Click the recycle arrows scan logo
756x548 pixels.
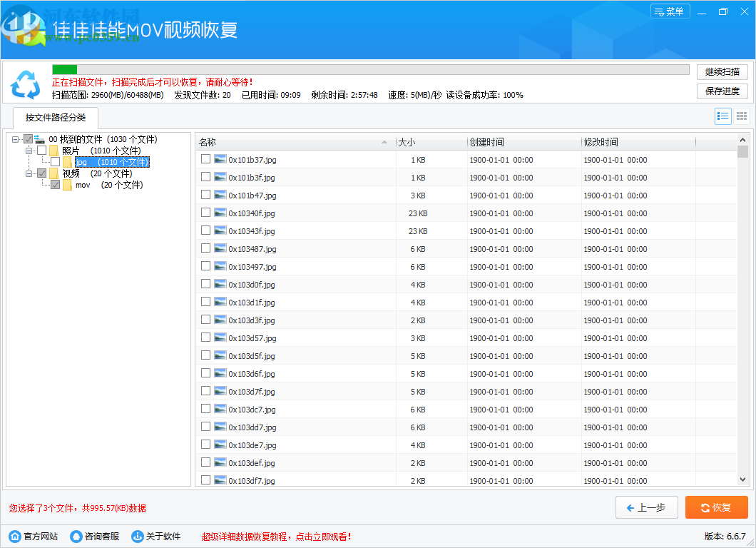(26, 85)
